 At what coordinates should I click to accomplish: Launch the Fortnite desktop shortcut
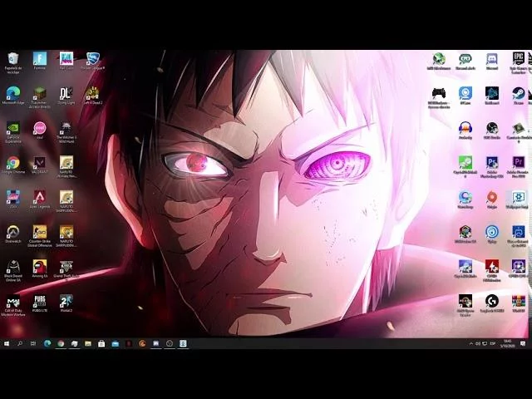pos(40,61)
